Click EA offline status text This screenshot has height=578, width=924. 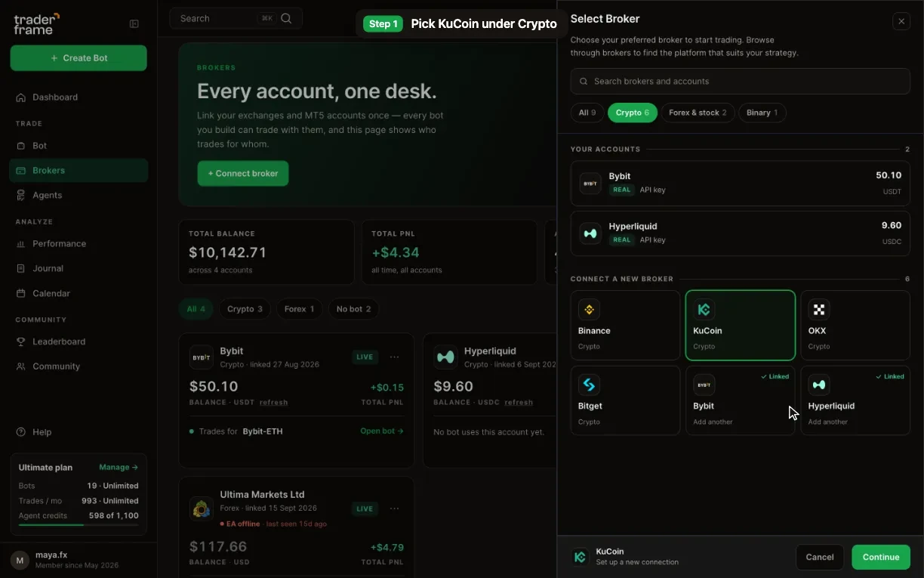coord(243,524)
